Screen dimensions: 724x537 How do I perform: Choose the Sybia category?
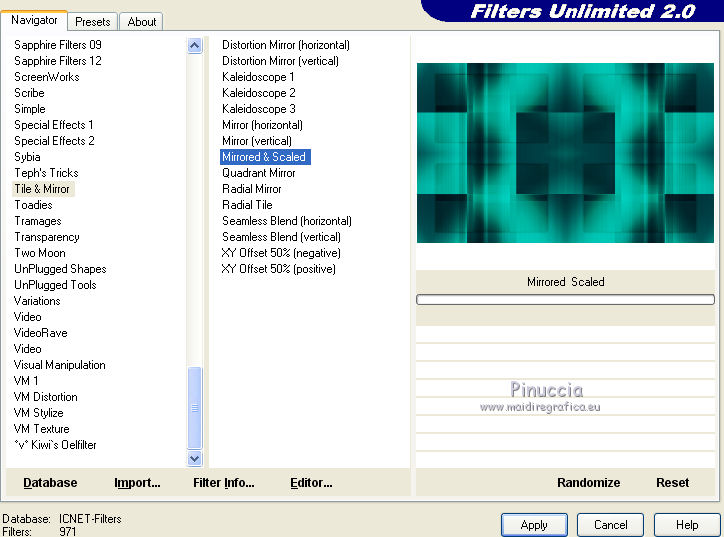[27, 157]
